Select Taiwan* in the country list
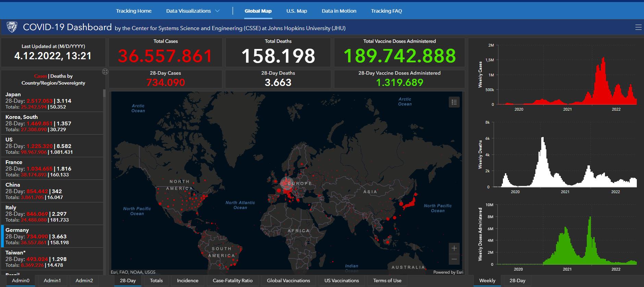 (51, 259)
